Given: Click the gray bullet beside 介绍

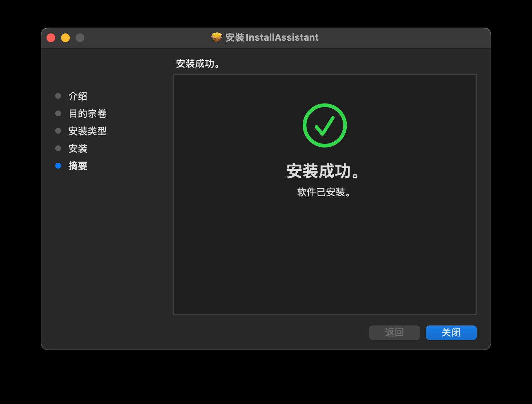Looking at the screenshot, I should coord(58,96).
